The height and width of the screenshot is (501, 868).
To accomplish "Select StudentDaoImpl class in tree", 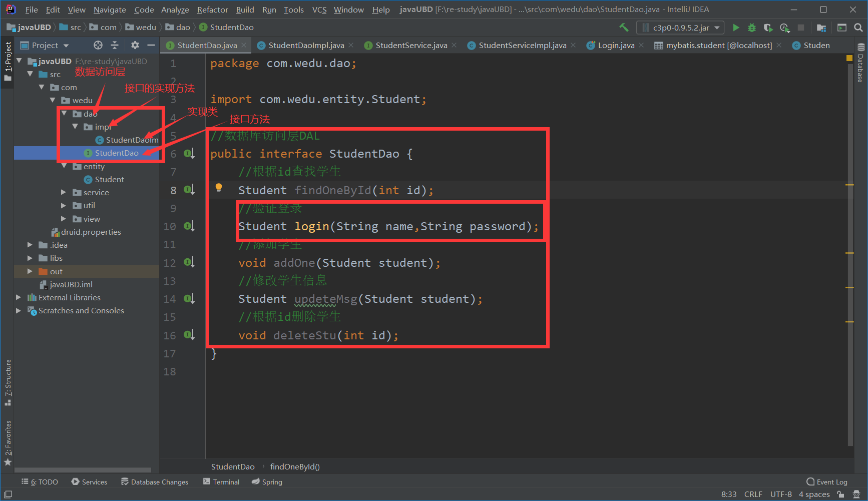I will (x=127, y=140).
